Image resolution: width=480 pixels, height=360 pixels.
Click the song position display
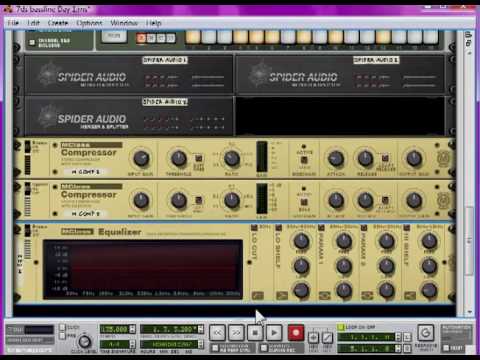[x=169, y=329]
